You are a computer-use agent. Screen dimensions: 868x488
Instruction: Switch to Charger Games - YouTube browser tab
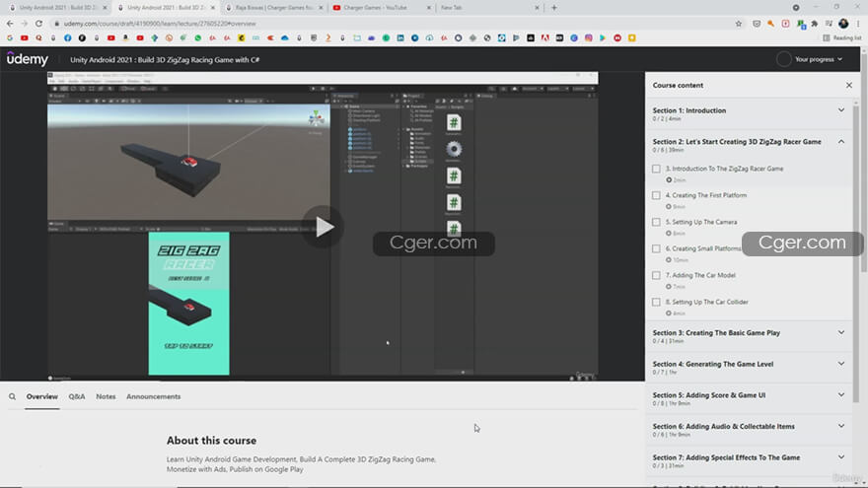pyautogui.click(x=382, y=8)
